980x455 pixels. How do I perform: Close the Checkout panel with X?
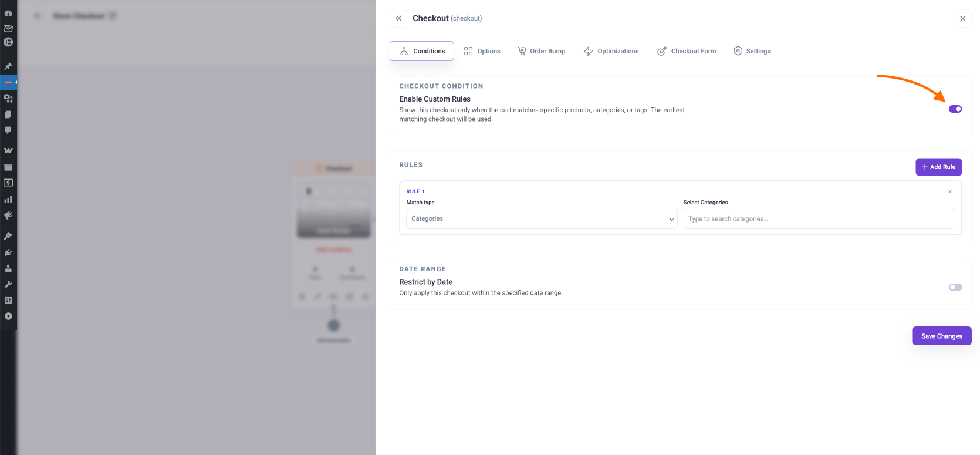962,18
